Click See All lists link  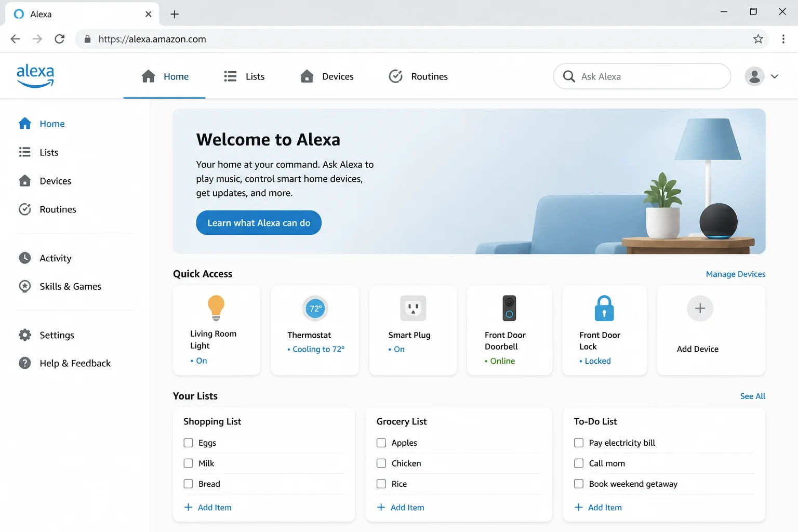(752, 396)
